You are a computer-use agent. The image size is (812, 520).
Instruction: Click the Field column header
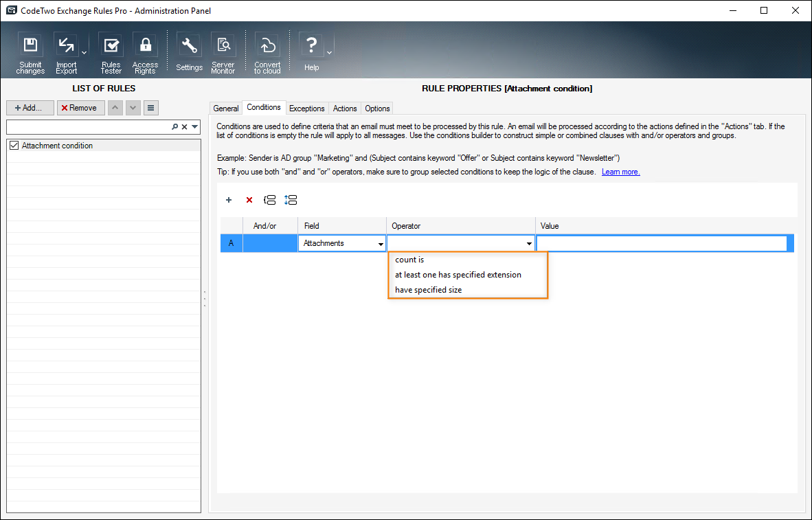click(x=342, y=226)
